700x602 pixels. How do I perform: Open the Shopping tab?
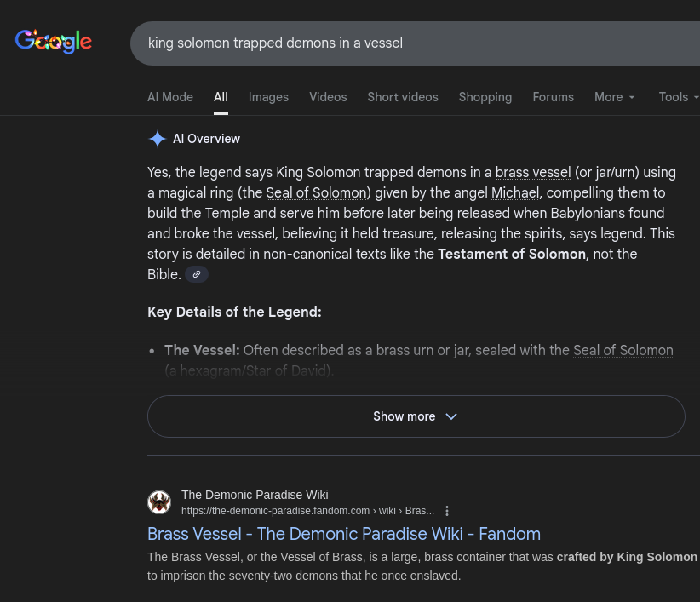click(485, 97)
